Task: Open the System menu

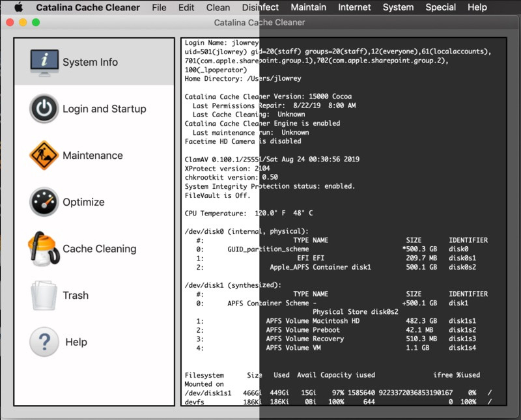Action: coord(398,7)
